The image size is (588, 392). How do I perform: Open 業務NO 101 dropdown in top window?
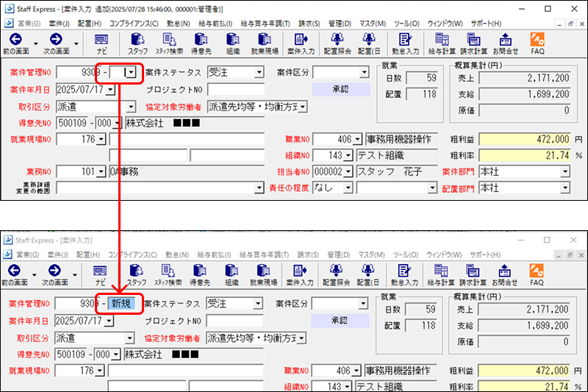[x=101, y=172]
